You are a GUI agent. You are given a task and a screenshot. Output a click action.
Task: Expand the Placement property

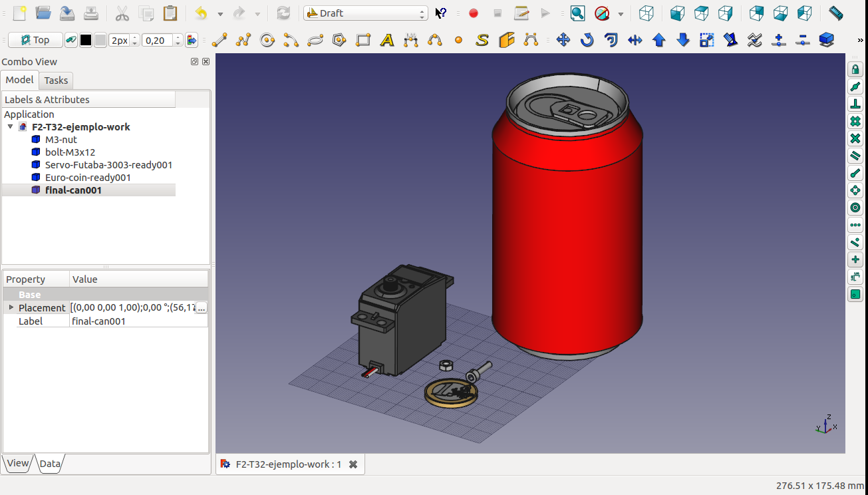(11, 307)
